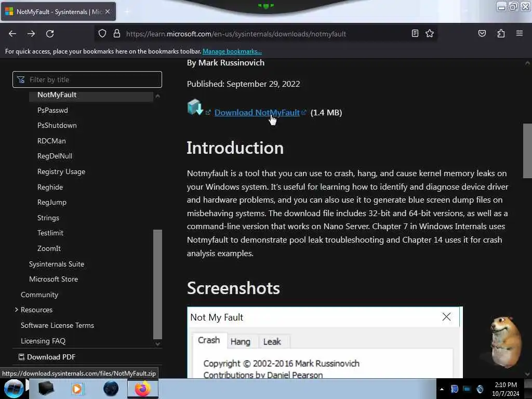
Task: Open a new browser tab
Action: (127, 12)
